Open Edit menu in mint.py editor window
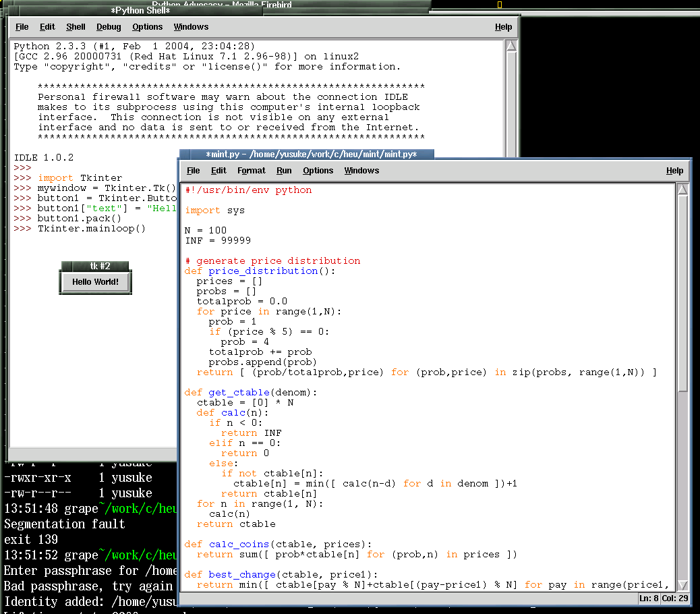 click(218, 171)
